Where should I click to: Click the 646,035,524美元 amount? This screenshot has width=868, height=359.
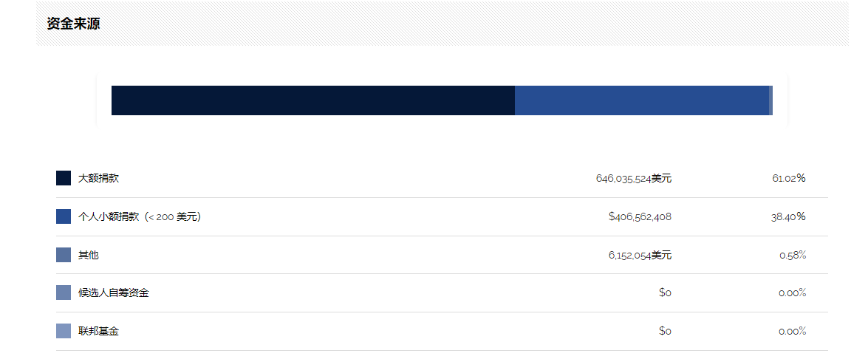(x=634, y=178)
